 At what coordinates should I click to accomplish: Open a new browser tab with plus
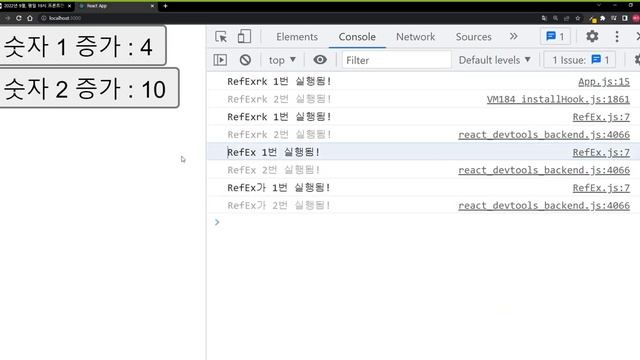[x=165, y=6]
